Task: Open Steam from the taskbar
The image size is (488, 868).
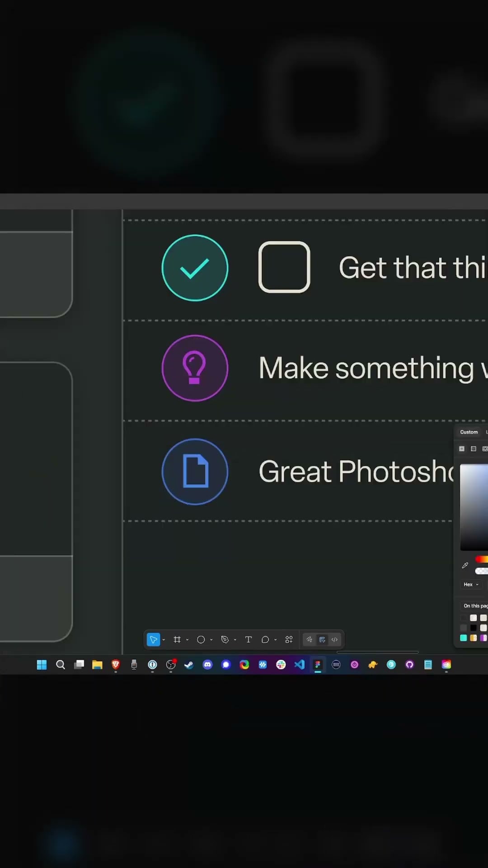Action: [x=189, y=665]
